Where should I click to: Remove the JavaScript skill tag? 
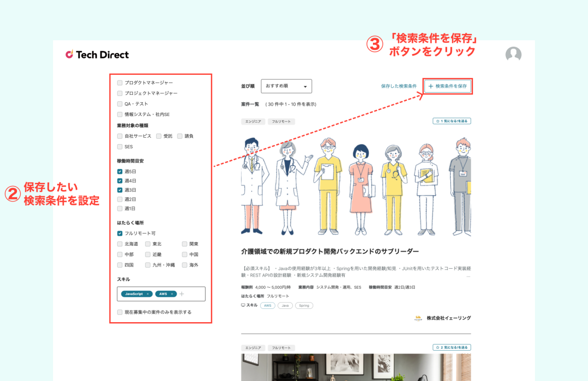tap(148, 294)
